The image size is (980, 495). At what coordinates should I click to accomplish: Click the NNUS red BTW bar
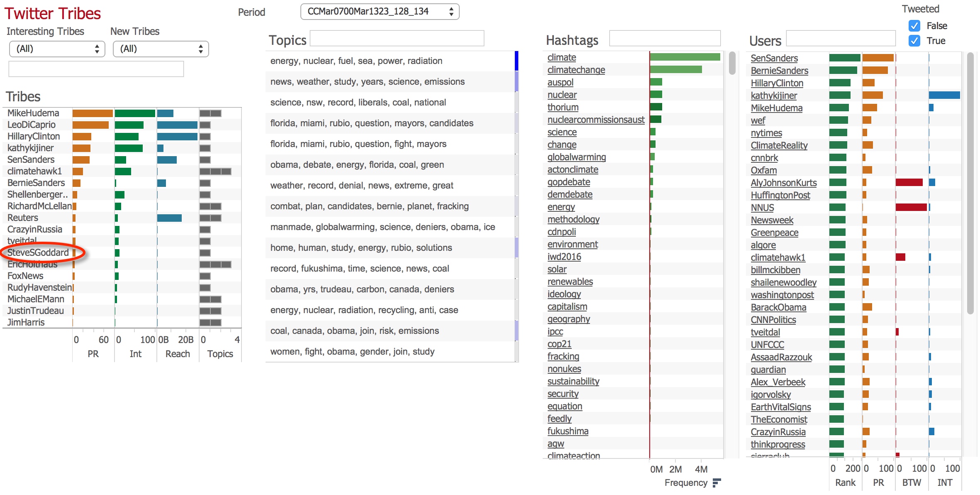911,207
